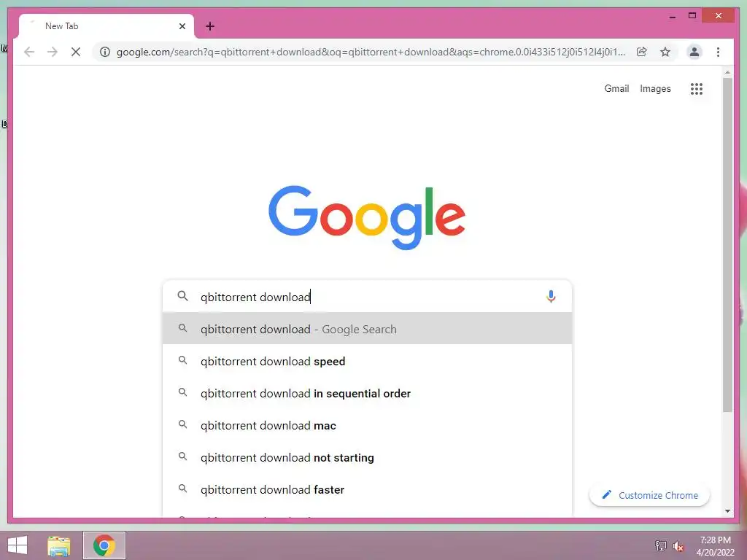Click the back navigation arrow

(x=29, y=52)
